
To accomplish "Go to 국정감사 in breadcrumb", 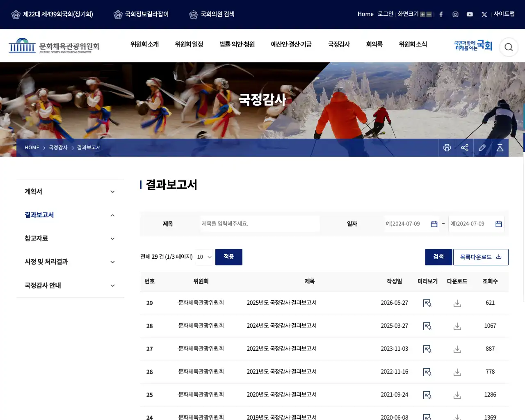I will point(58,148).
